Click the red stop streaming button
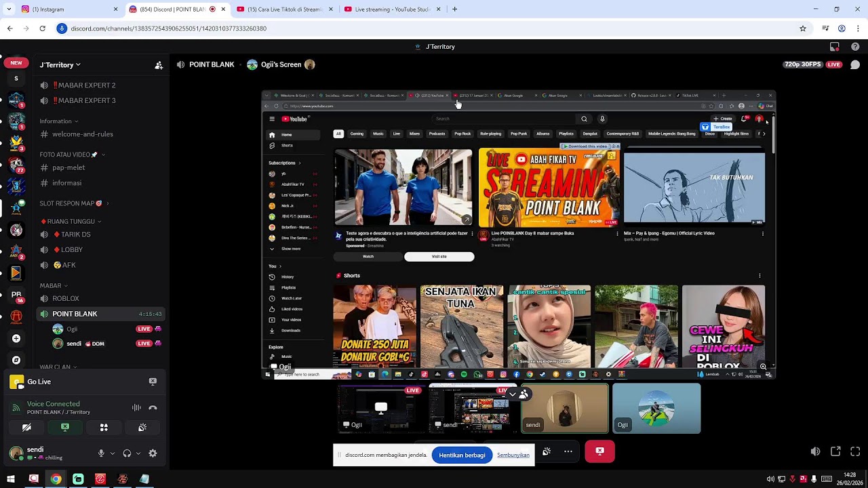The height and width of the screenshot is (488, 868). [x=599, y=451]
